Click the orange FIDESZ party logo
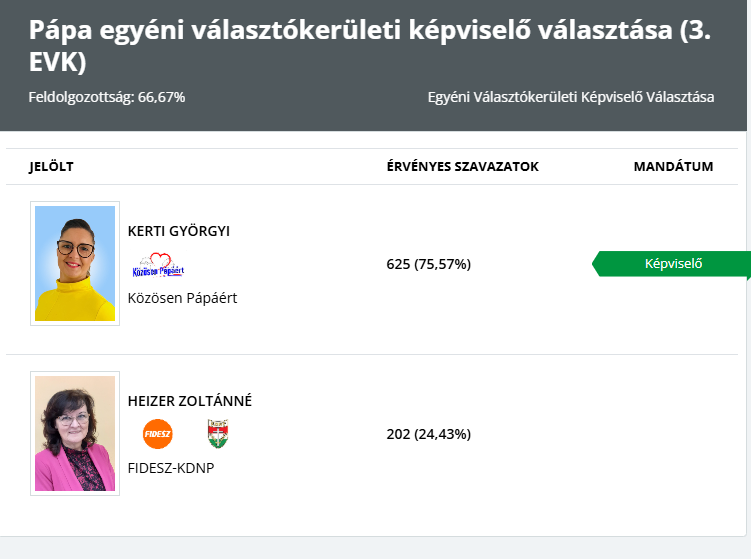751x559 pixels. coord(158,434)
